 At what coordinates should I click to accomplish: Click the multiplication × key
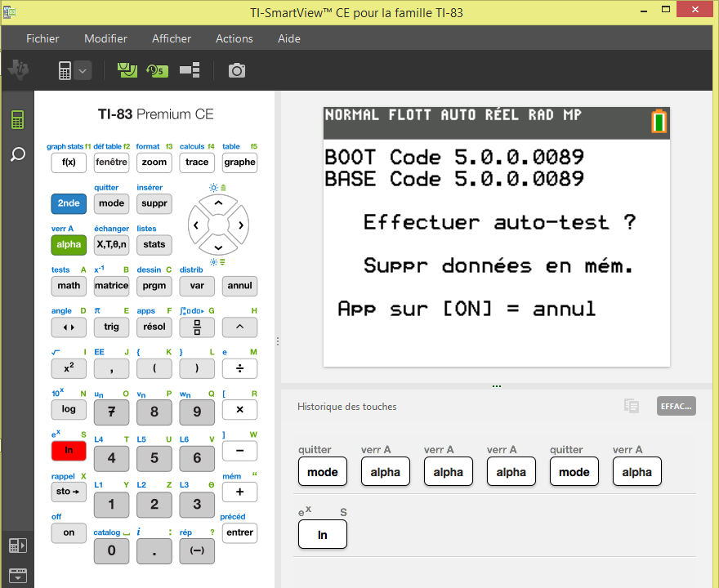click(x=240, y=410)
